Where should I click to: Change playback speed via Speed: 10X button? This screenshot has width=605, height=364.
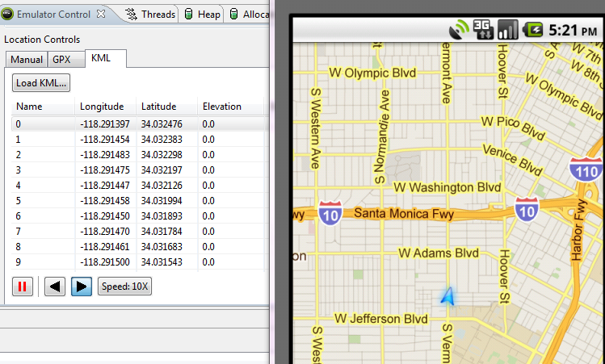124,287
